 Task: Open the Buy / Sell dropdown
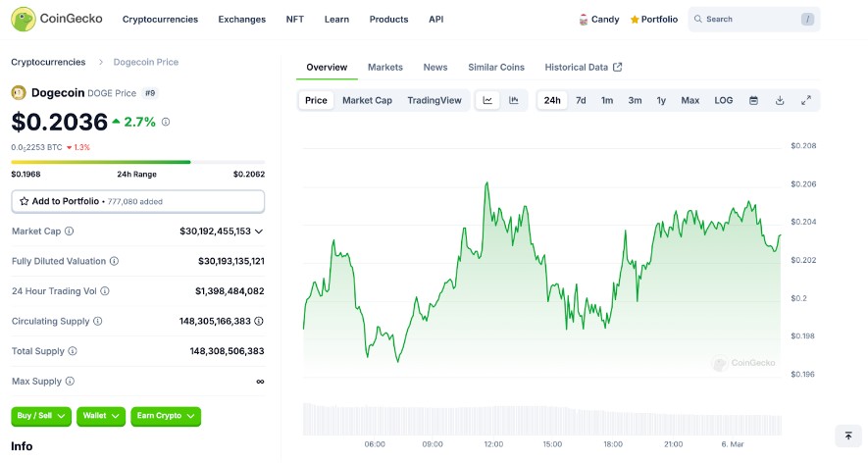pyautogui.click(x=41, y=416)
